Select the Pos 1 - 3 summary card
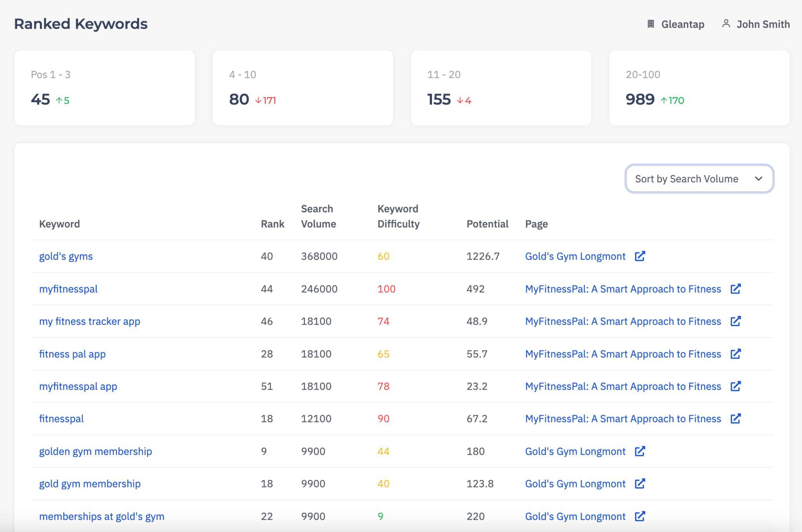The image size is (802, 532). [105, 88]
